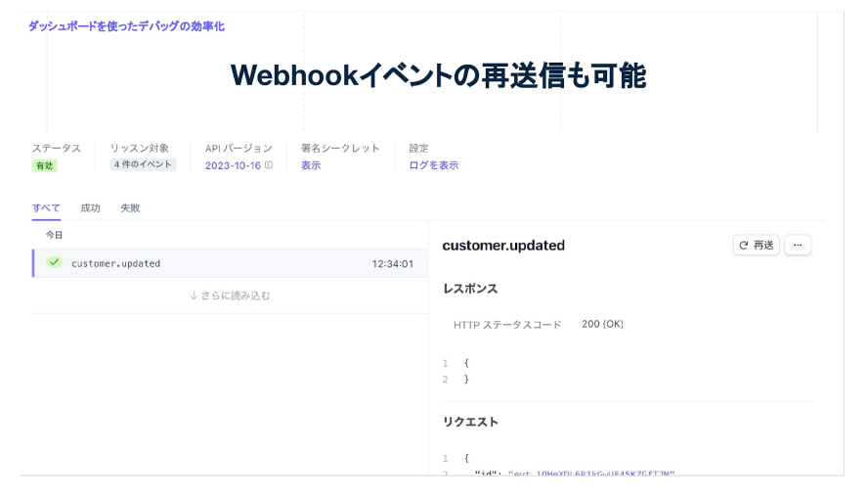
Task: Click ダッシュボードを使ったデバッグの効率化 header text
Action: (126, 26)
